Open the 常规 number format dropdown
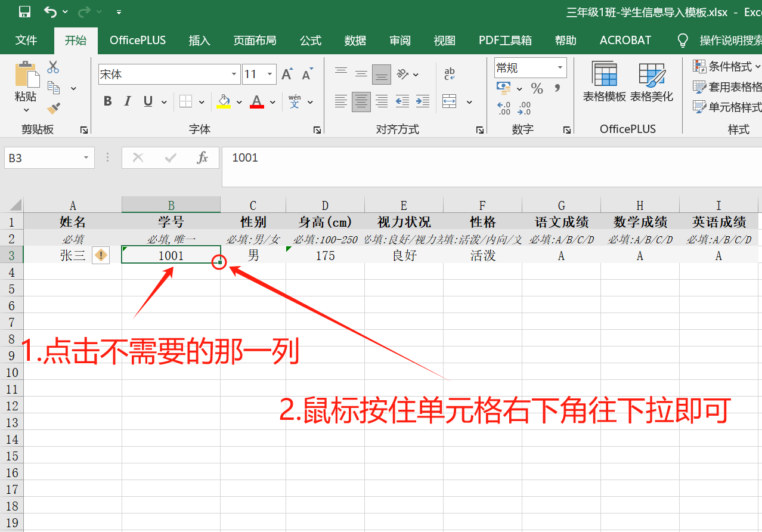Screen dimensions: 762x532 coord(559,67)
